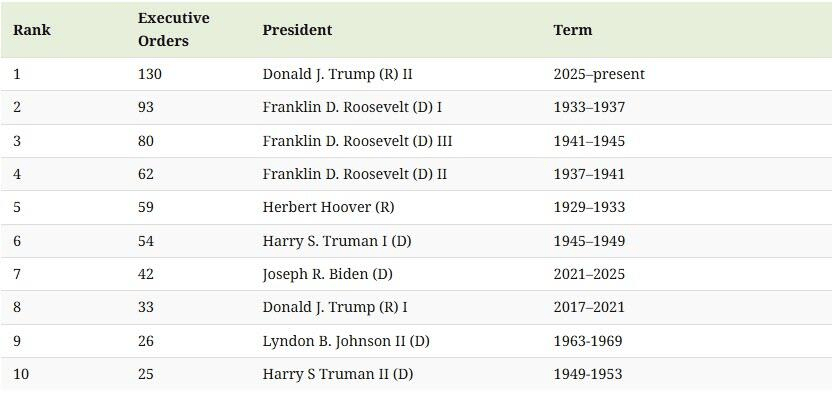Select the Donald J. Trump (R) II cell
The height and width of the screenshot is (394, 834).
point(337,74)
